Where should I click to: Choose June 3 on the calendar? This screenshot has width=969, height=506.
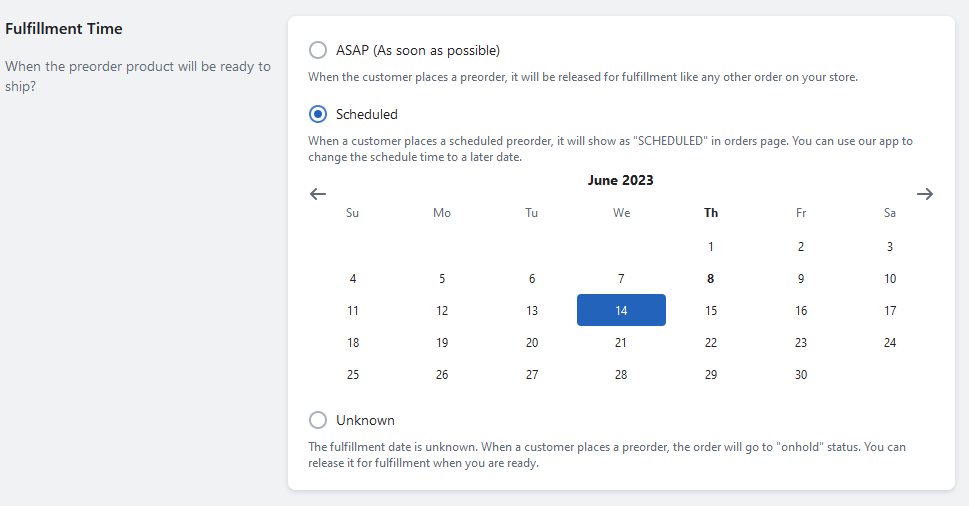890,246
